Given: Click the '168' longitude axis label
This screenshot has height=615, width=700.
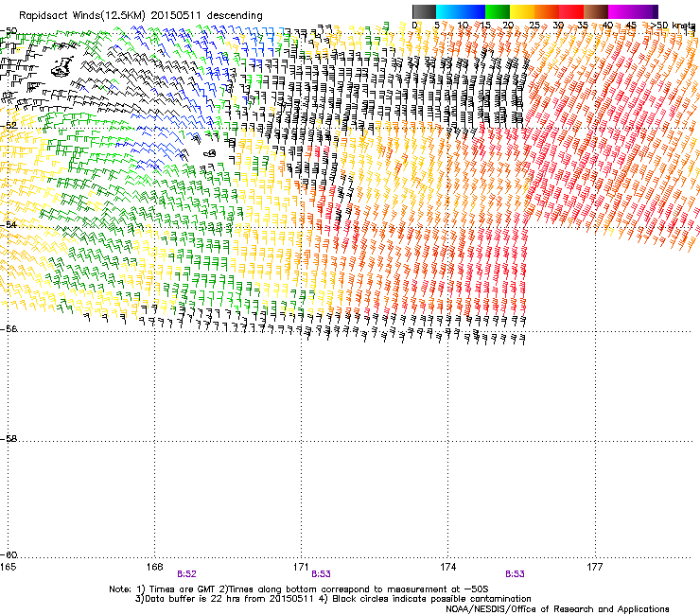Looking at the screenshot, I should [154, 567].
